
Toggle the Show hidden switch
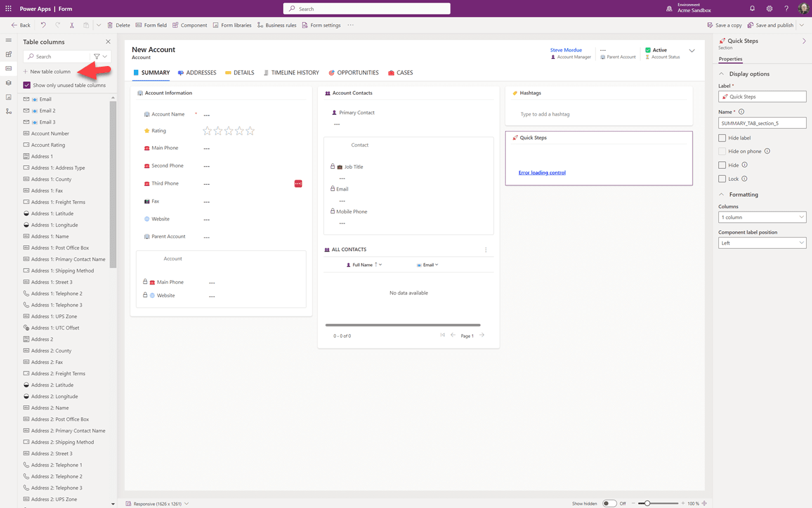click(x=609, y=504)
